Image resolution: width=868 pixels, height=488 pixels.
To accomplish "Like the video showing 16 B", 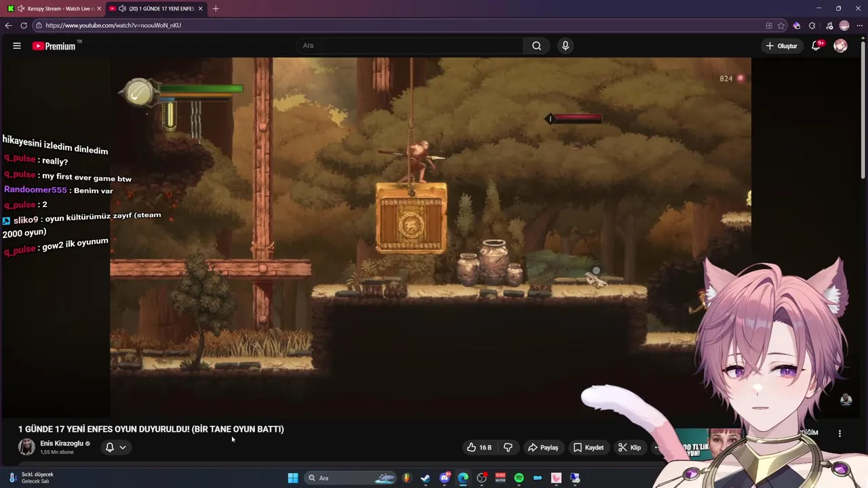I will coord(479,447).
